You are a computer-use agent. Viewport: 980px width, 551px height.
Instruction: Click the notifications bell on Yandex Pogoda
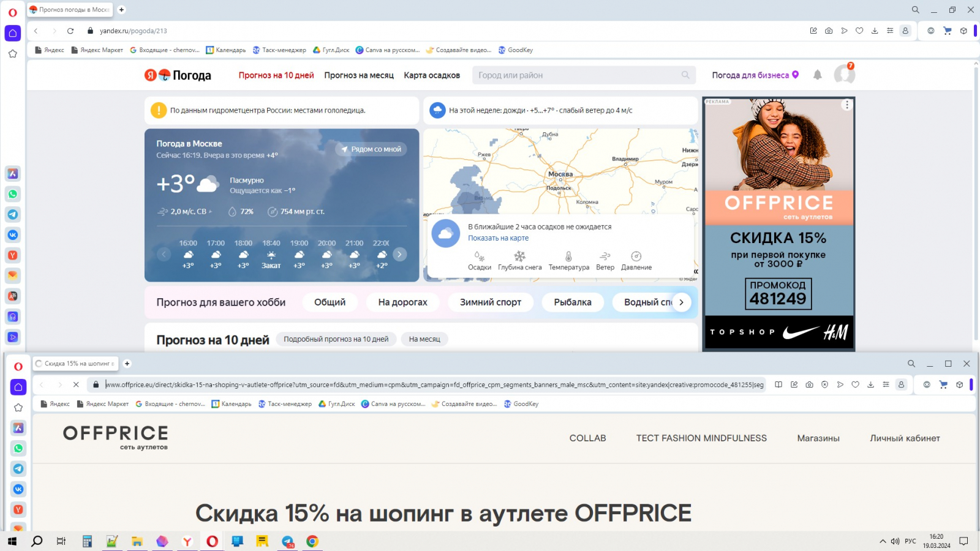pos(817,75)
